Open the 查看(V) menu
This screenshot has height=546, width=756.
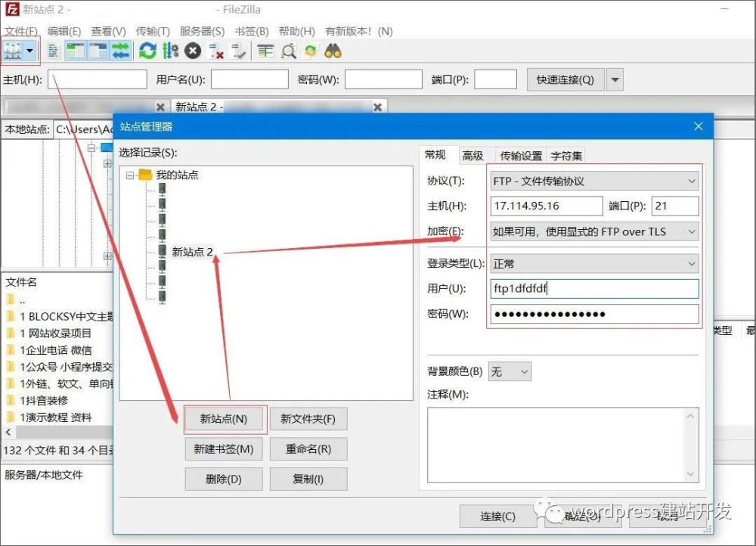tap(108, 31)
